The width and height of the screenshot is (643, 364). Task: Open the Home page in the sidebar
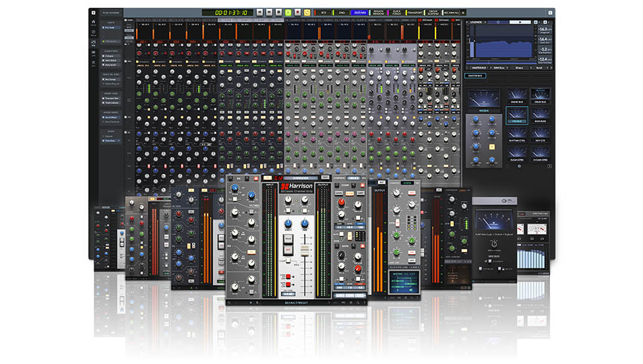coord(94,22)
